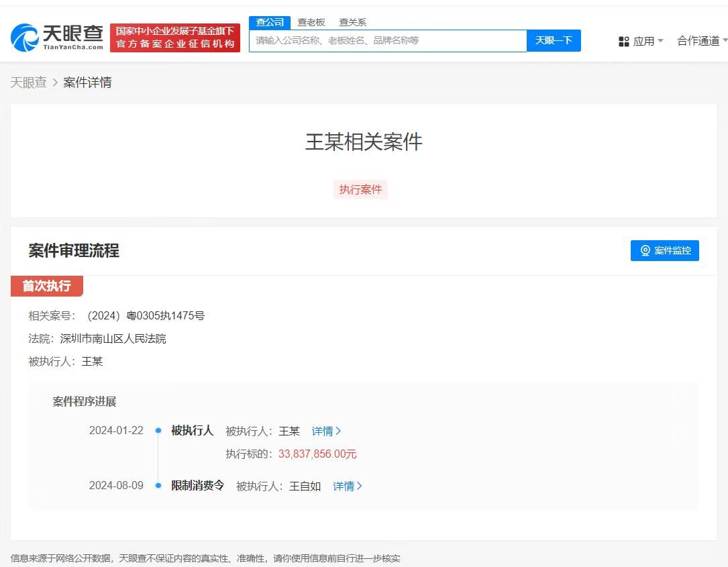The height and width of the screenshot is (567, 728).
Task: Click the 执行案件 red tag
Action: [360, 189]
